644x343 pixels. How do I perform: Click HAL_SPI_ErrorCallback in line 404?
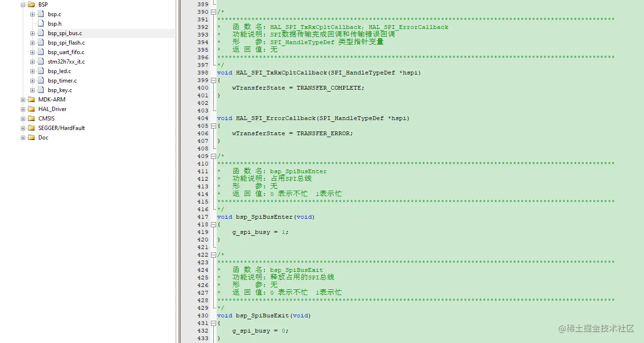276,118
